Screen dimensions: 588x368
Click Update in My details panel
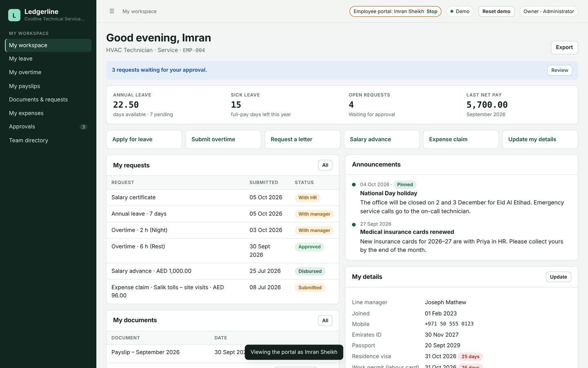559,277
